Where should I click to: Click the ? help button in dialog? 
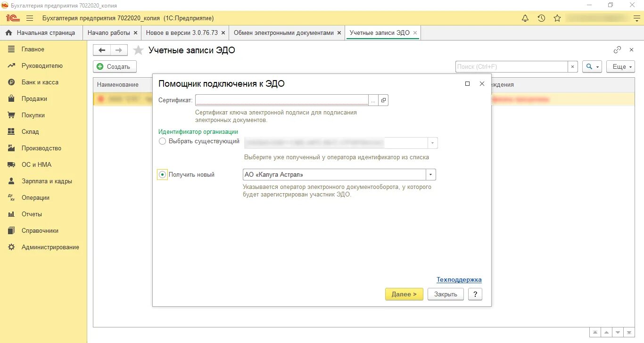tap(475, 294)
